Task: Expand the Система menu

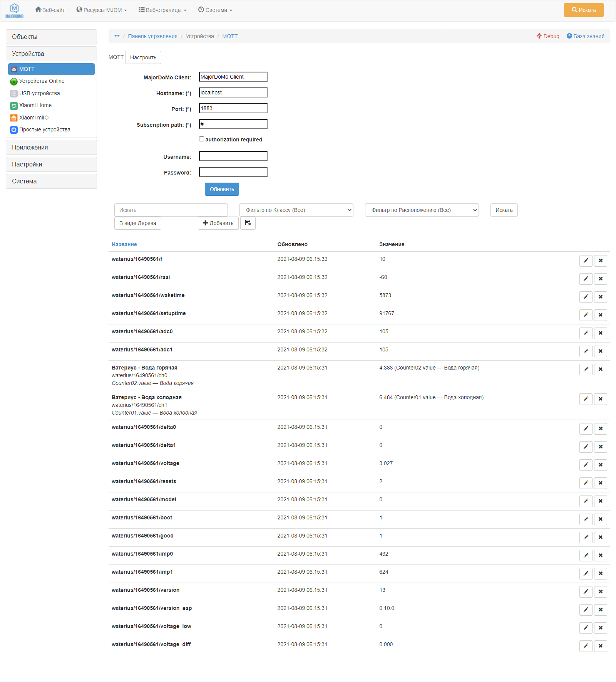Action: pos(215,10)
